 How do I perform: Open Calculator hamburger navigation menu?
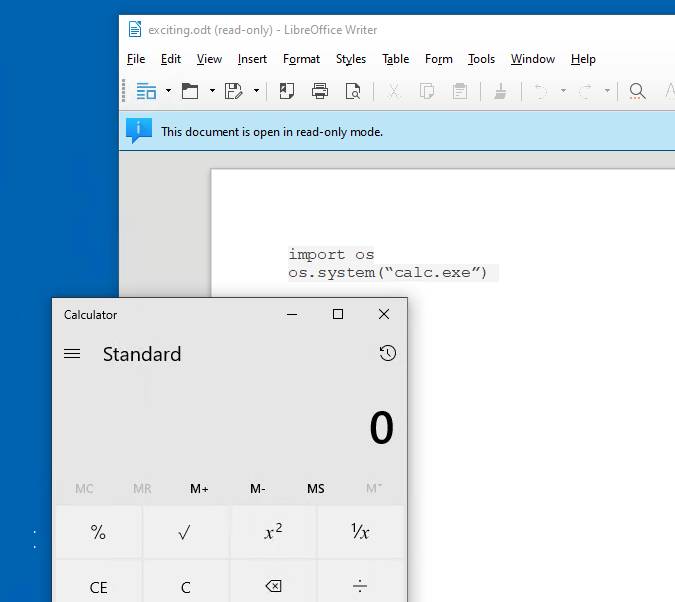pos(72,354)
